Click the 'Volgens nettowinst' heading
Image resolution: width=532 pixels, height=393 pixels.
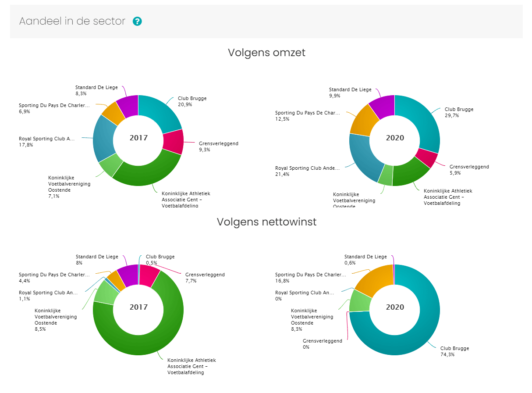click(x=266, y=222)
